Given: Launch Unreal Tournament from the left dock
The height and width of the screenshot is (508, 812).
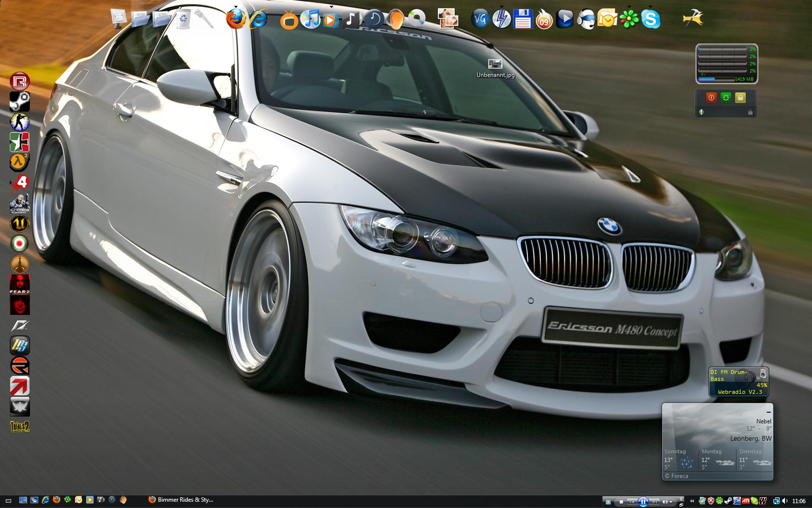Looking at the screenshot, I should click(x=20, y=224).
